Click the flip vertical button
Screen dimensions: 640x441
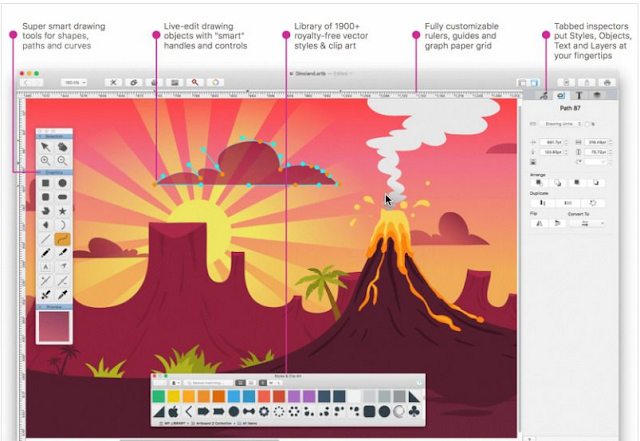coord(557,223)
